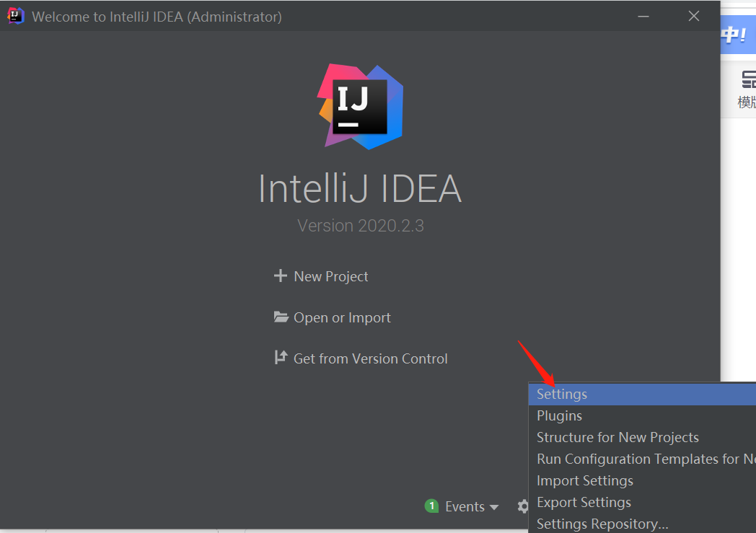Click Export Settings menu entry
This screenshot has height=533, width=756.
[584, 502]
